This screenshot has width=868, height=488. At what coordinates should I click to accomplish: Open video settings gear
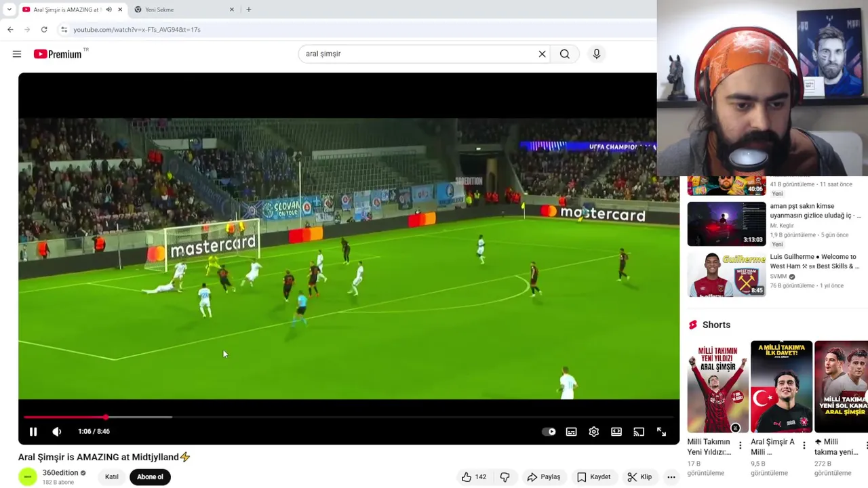coord(594,432)
